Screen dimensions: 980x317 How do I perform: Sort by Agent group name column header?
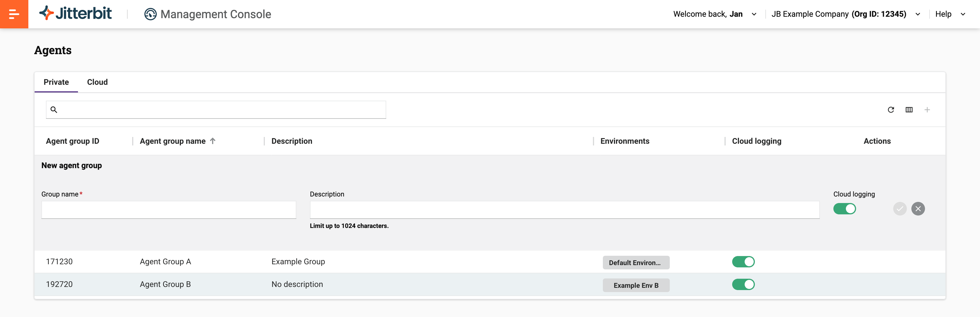pyautogui.click(x=173, y=141)
